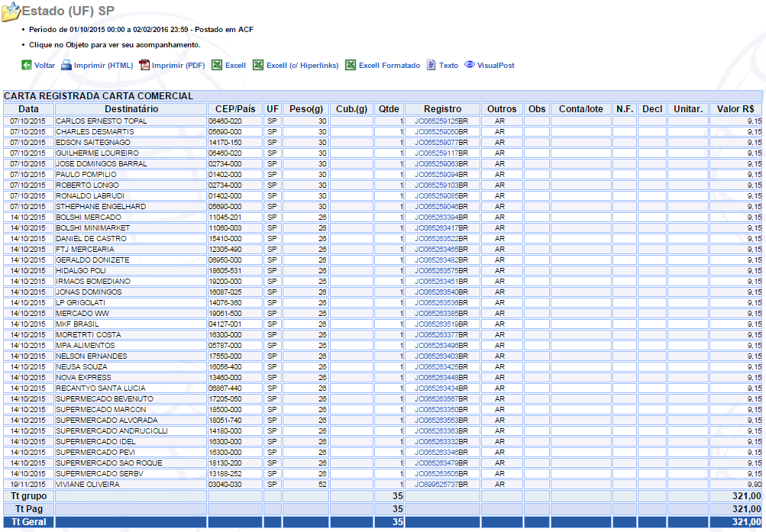766x532 pixels.
Task: Click the Excel icon for Excell (c/ Hiperlinks)
Action: [258, 66]
